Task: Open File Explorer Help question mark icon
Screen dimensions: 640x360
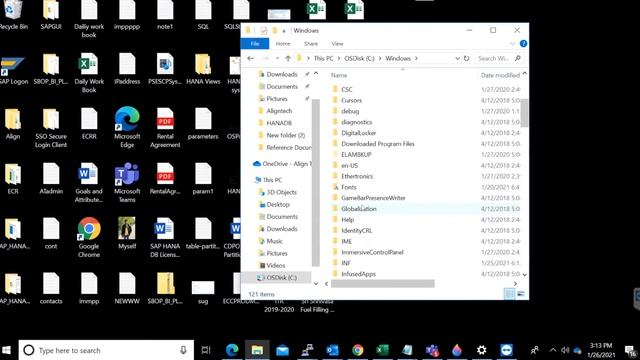Action: 523,44
